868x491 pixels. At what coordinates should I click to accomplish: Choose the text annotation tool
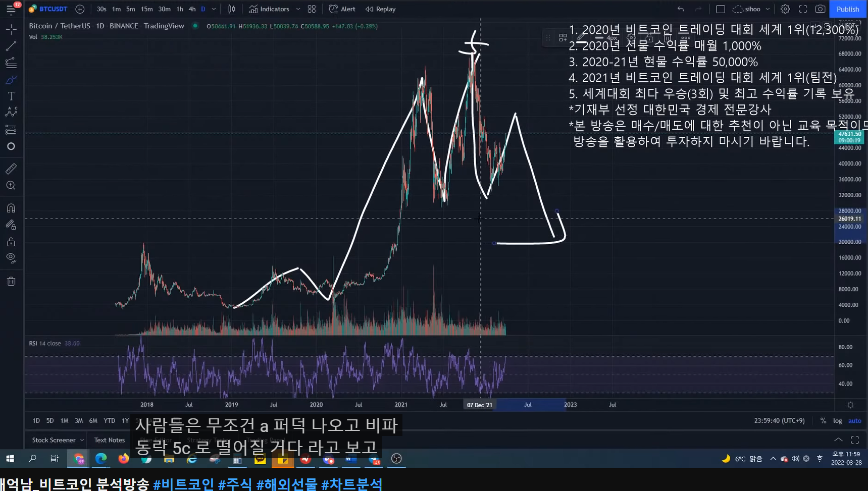coord(11,96)
